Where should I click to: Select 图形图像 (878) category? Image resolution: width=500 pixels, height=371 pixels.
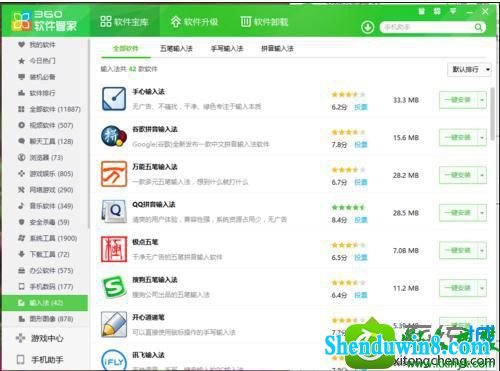(45, 319)
